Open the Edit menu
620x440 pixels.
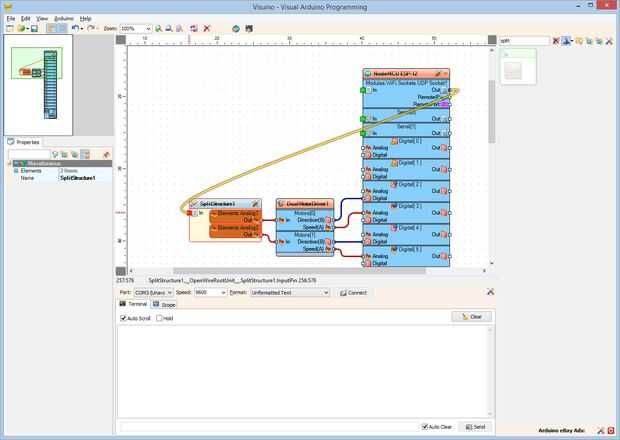point(25,19)
